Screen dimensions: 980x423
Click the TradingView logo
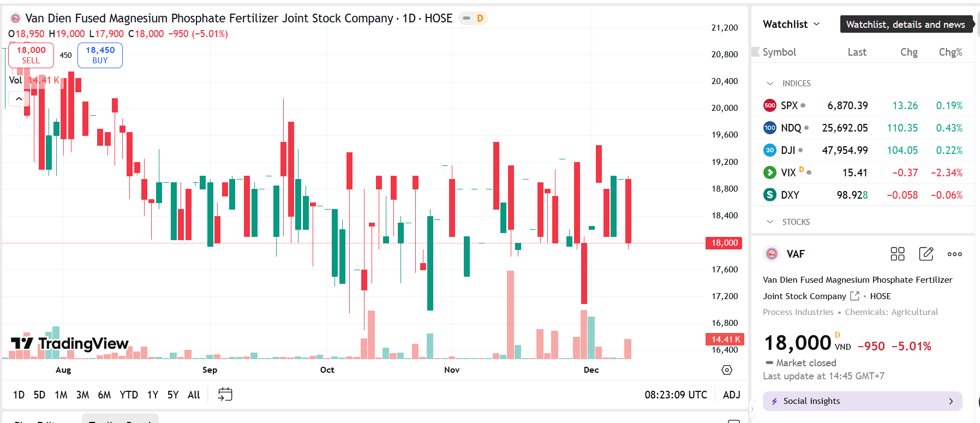(x=70, y=343)
